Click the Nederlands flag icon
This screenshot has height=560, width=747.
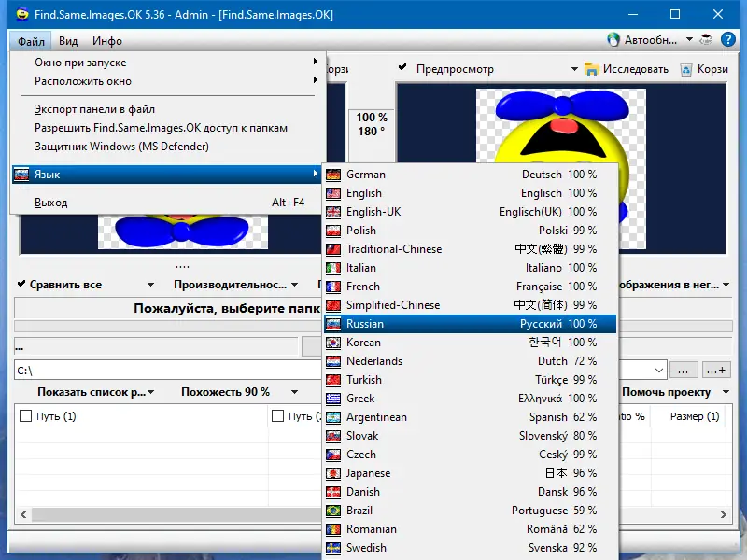pyautogui.click(x=333, y=361)
